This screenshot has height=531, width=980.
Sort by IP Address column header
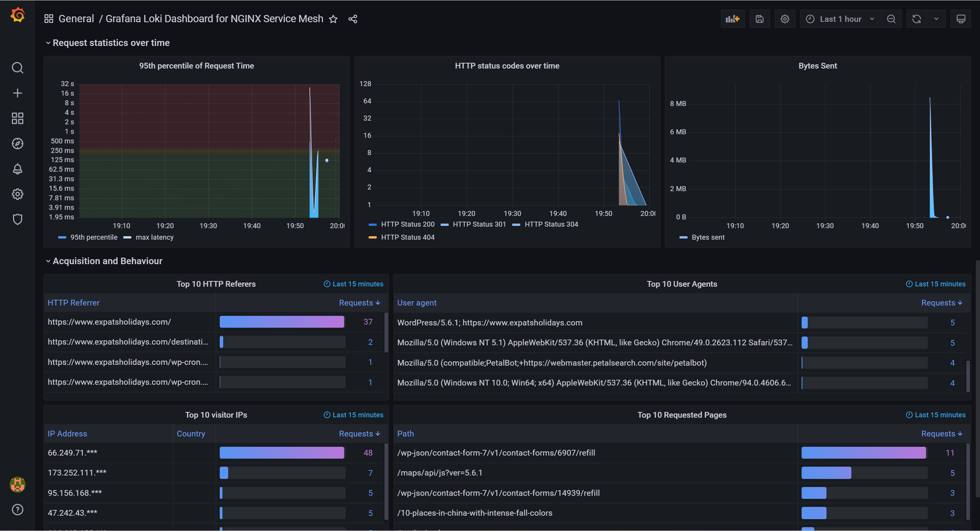point(67,434)
